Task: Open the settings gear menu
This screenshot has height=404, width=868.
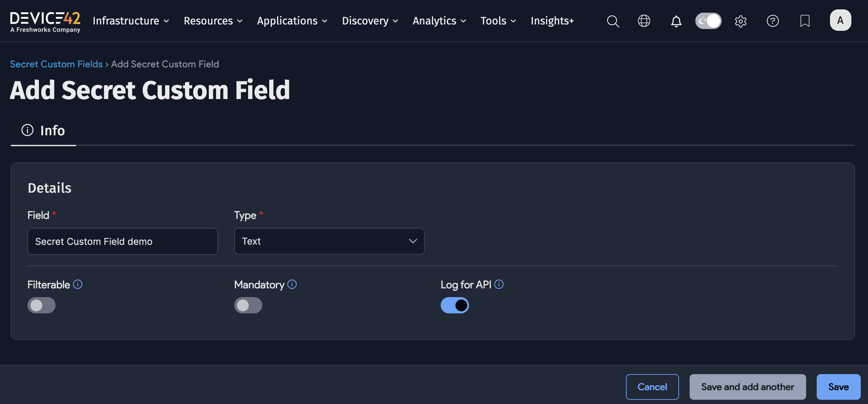Action: click(x=740, y=21)
